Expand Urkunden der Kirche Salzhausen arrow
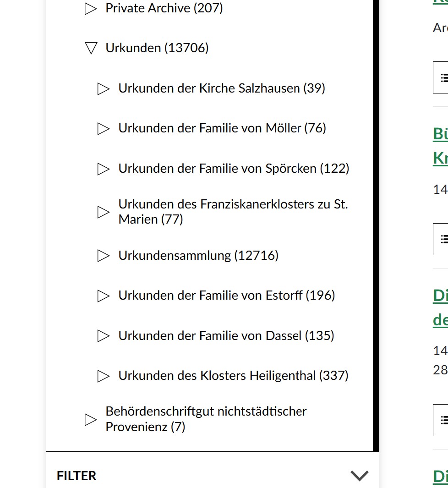This screenshot has width=448, height=488. tap(104, 88)
